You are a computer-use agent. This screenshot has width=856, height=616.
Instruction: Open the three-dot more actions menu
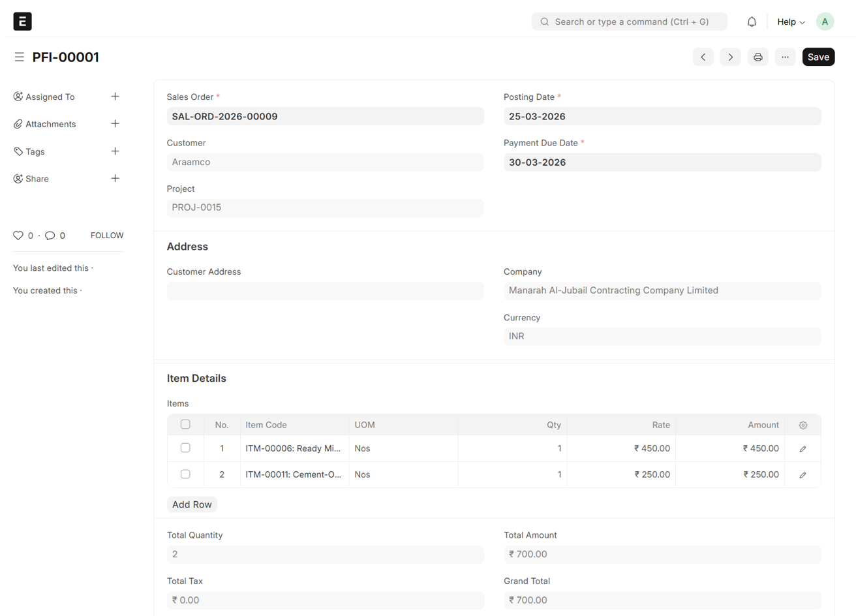(785, 57)
